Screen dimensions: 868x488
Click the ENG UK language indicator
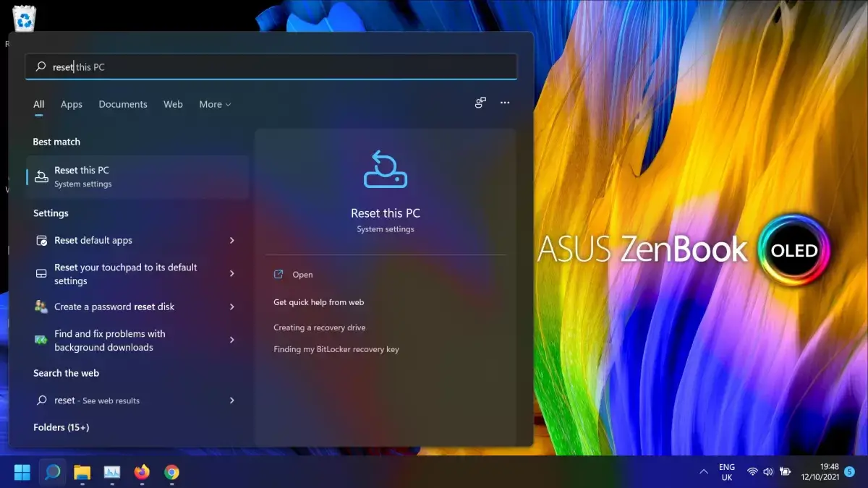point(727,472)
